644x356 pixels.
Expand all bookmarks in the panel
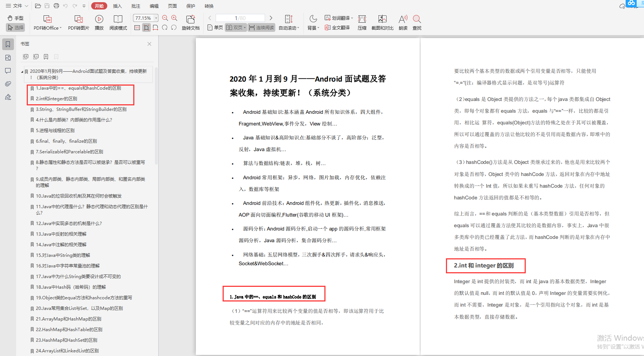(26, 57)
